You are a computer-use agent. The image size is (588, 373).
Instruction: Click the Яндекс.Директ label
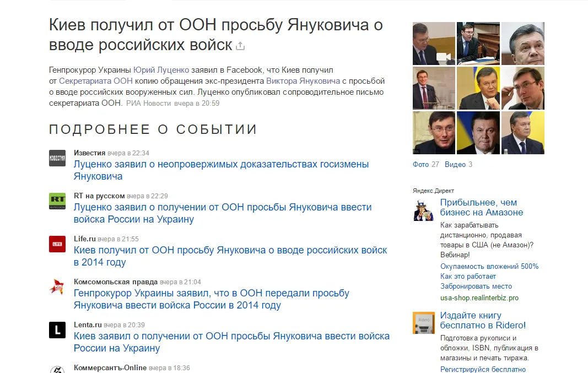(433, 191)
